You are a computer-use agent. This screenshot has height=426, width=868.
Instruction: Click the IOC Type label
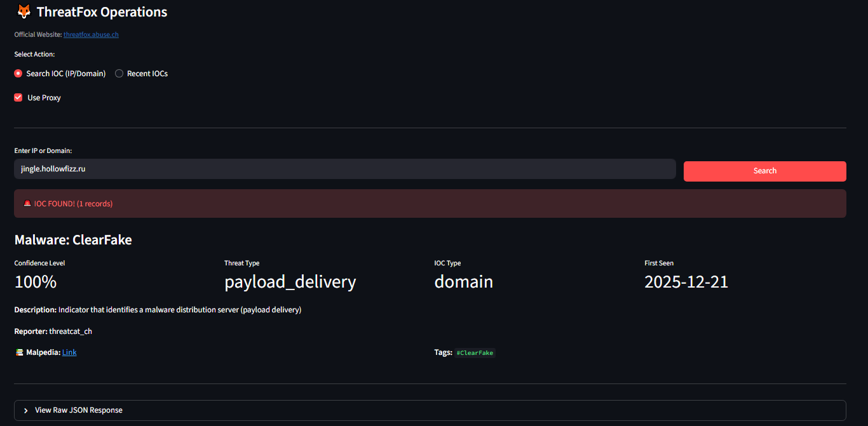tap(448, 263)
